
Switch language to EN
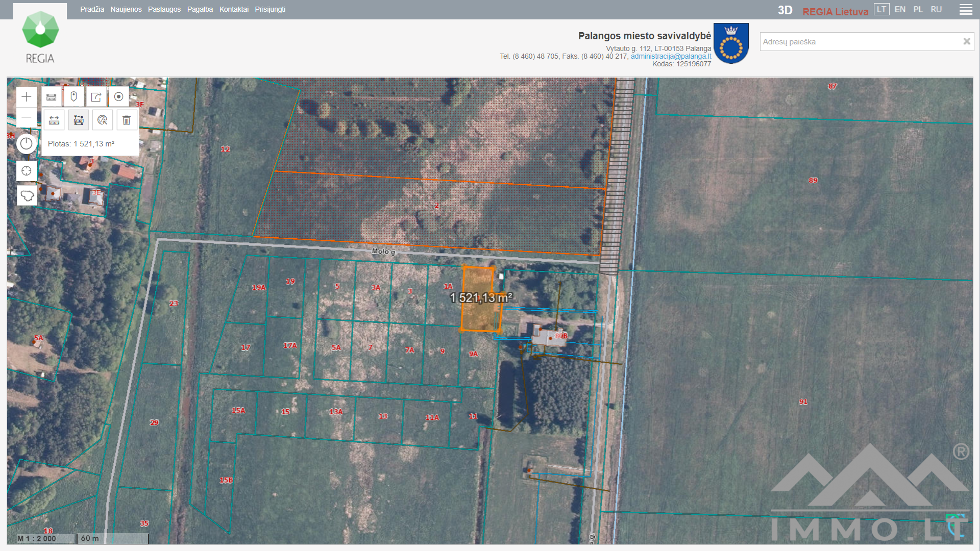pos(900,9)
